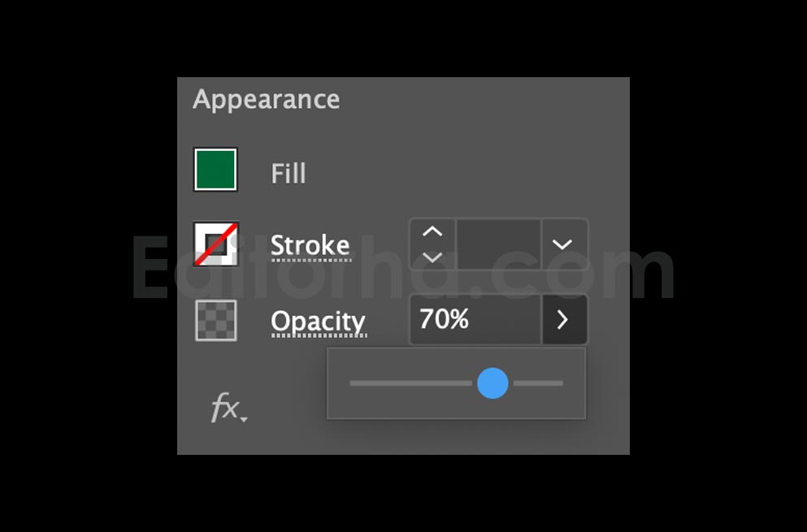Open the Stroke color swatch with red slash
The height and width of the screenshot is (532, 807).
click(x=215, y=244)
